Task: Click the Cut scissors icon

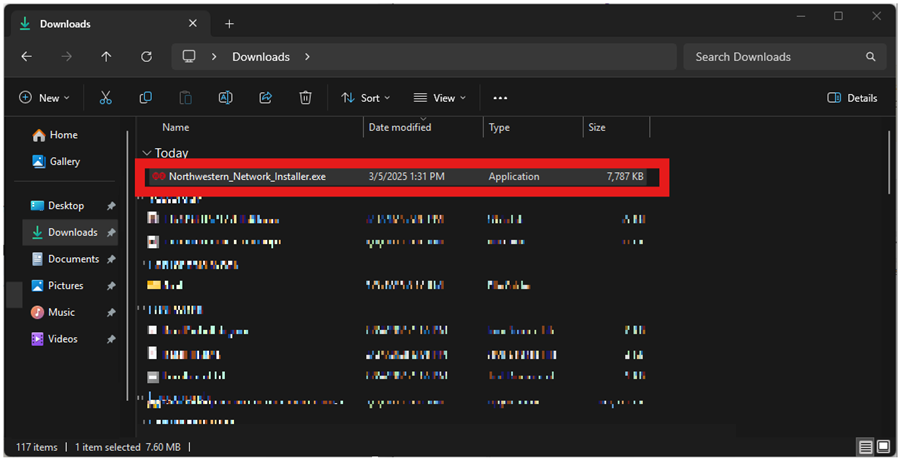Action: pyautogui.click(x=105, y=98)
